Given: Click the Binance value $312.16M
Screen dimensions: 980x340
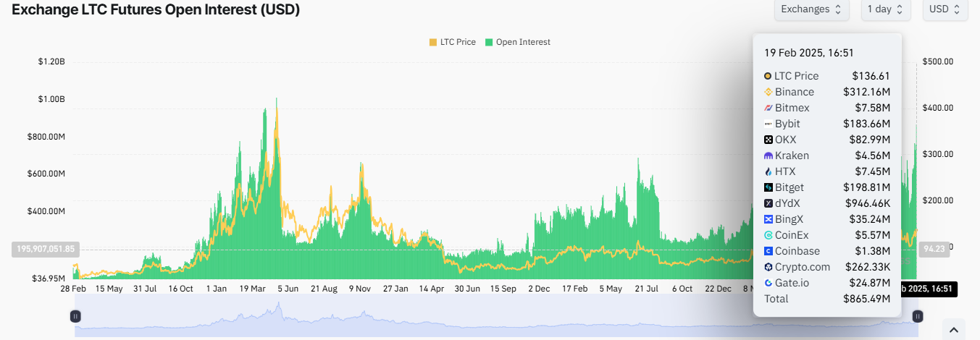Looking at the screenshot, I should [866, 92].
